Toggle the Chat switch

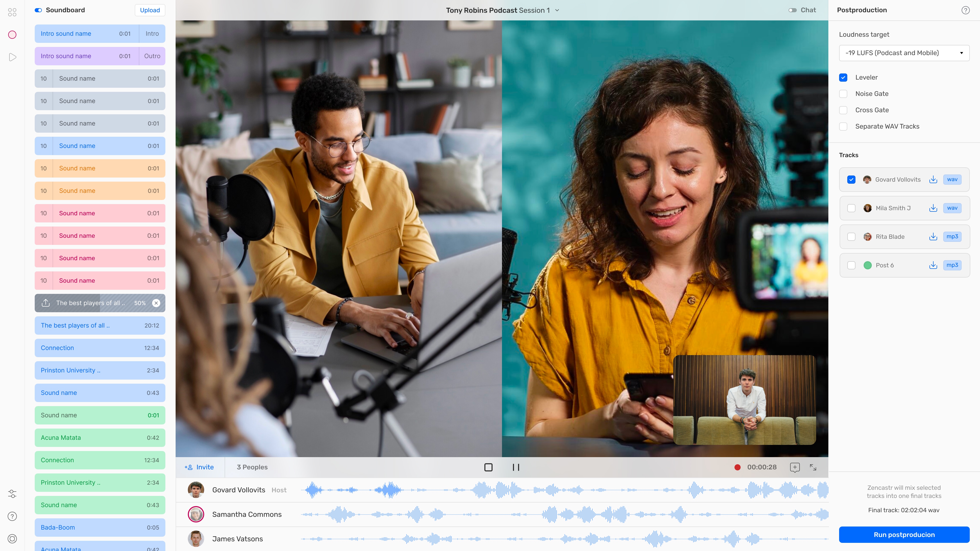click(792, 10)
